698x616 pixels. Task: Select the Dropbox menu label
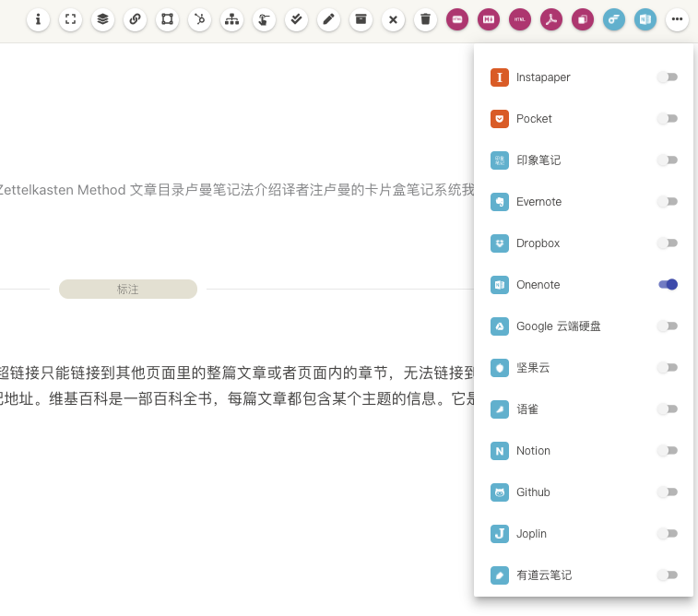coord(538,243)
